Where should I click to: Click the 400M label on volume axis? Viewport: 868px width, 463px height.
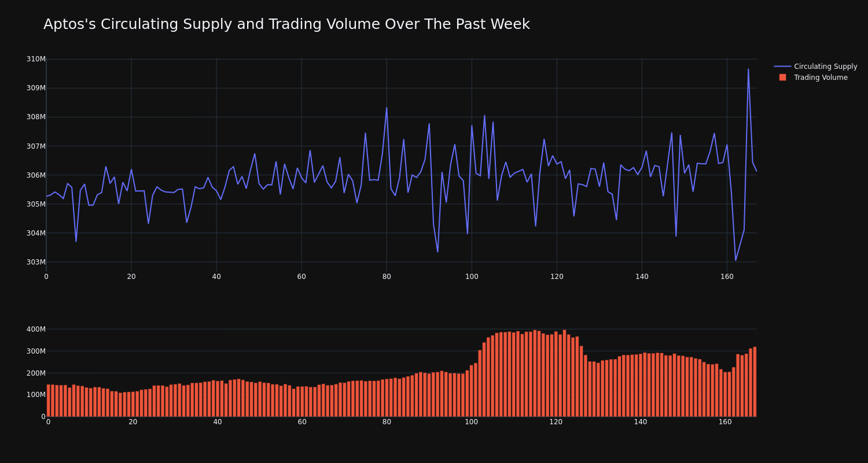(36, 329)
